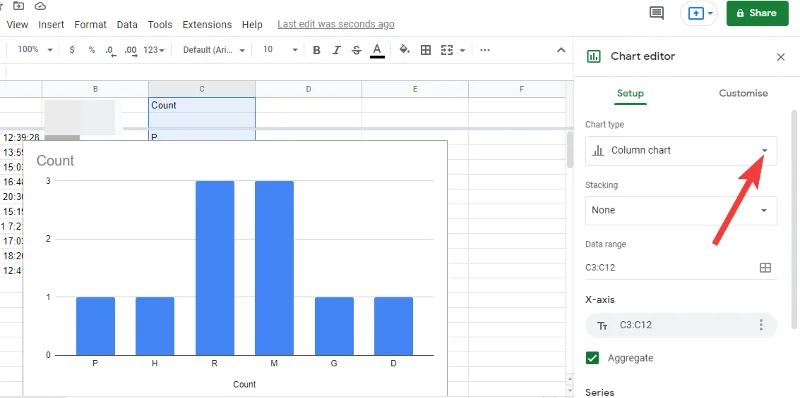
Task: Select column D header
Action: (x=308, y=89)
